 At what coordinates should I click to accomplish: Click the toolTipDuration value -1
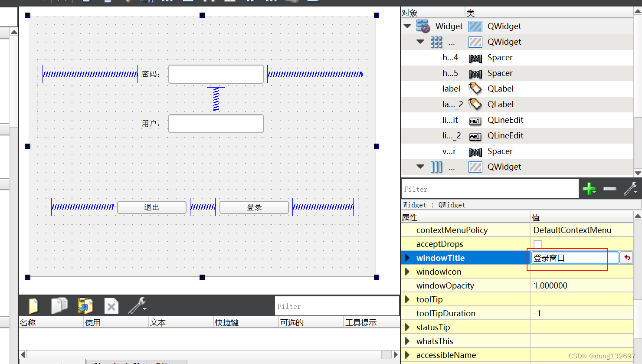tap(537, 313)
